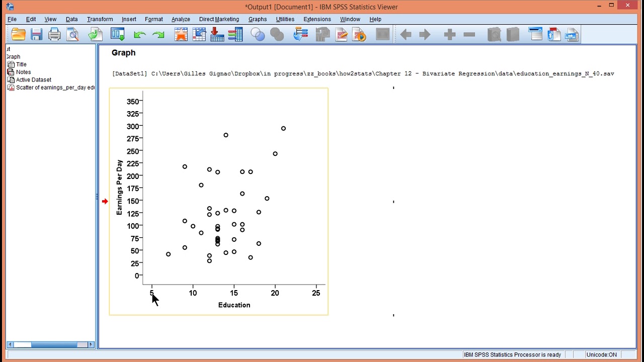Click the light overlapping circles toolbar icon
Viewport: 644px width, 362px height.
point(258,34)
